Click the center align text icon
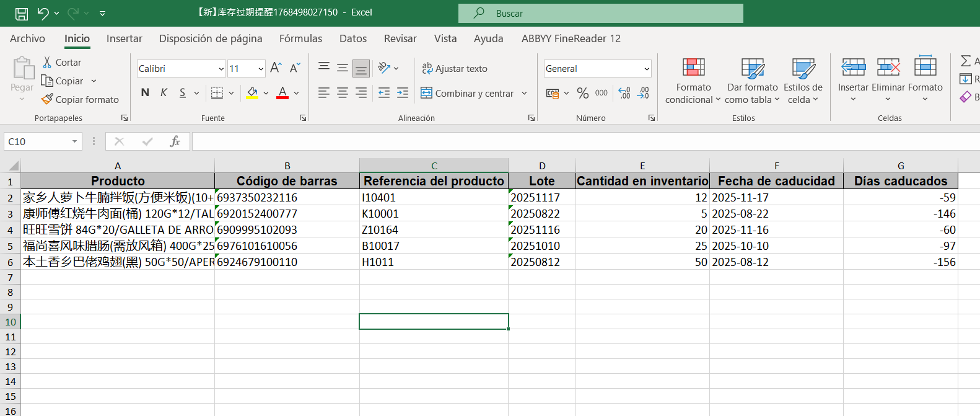 343,93
